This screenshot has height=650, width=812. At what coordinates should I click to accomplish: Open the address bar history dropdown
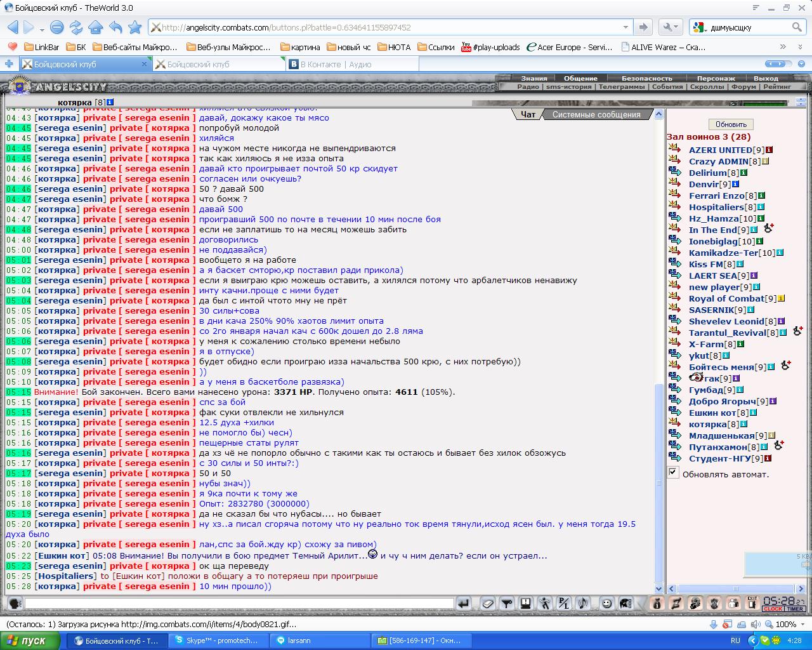point(625,27)
